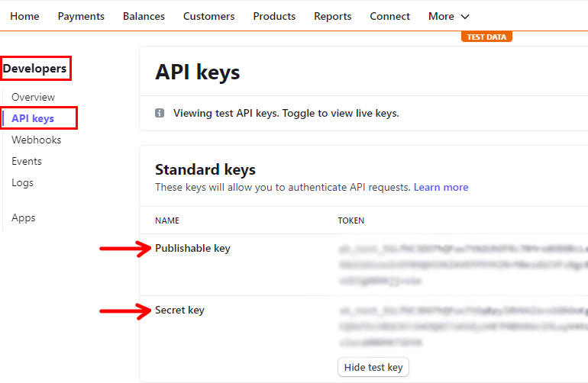This screenshot has height=383, width=588.
Task: Expand the More menu
Action: [x=449, y=16]
